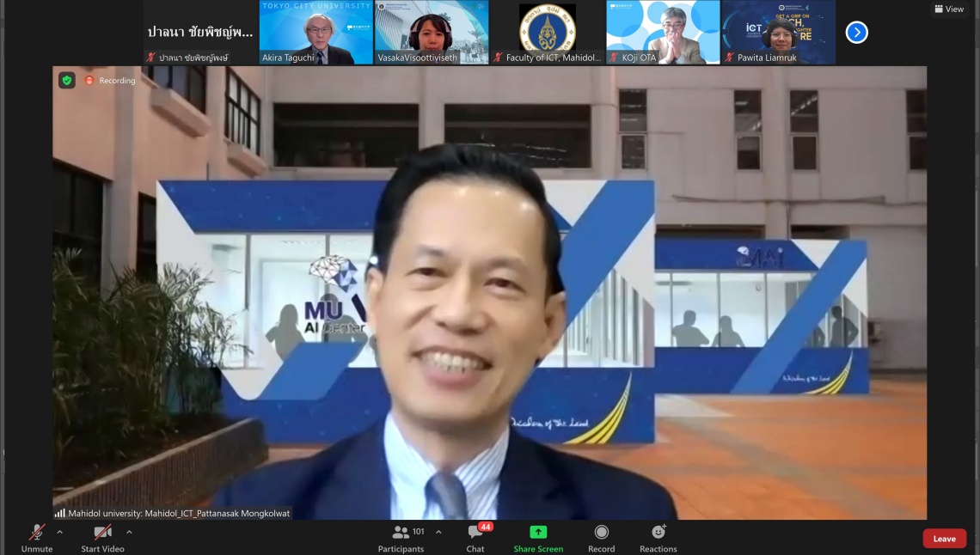Leave the meeting
The height and width of the screenshot is (555, 980).
(x=944, y=539)
